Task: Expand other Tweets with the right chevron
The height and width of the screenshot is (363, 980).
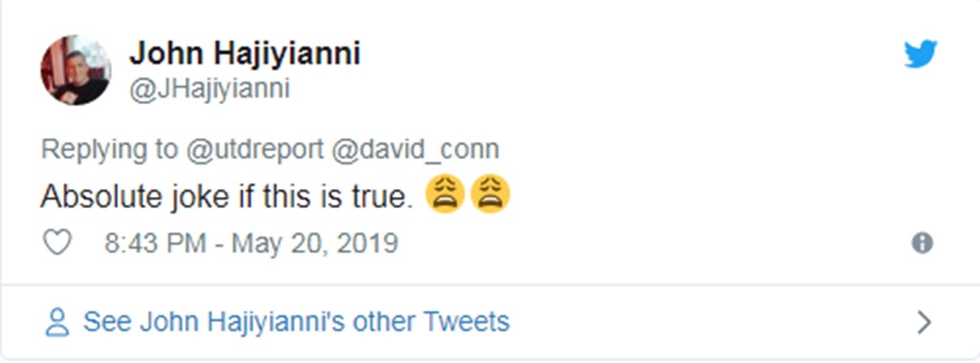Action: (924, 323)
